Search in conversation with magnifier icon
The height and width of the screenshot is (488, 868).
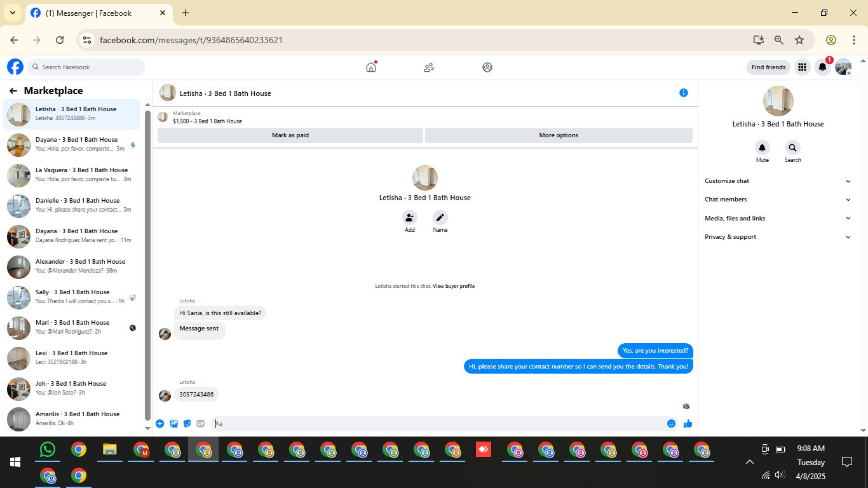point(792,148)
